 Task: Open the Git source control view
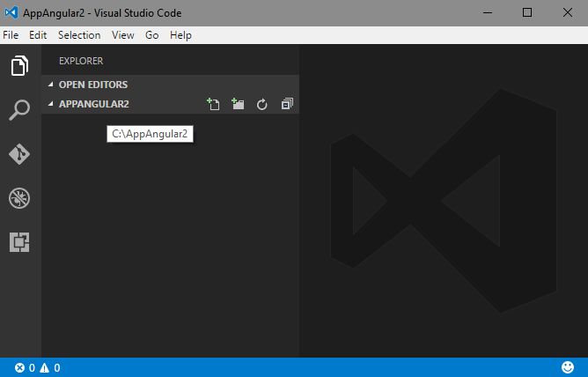tap(19, 154)
